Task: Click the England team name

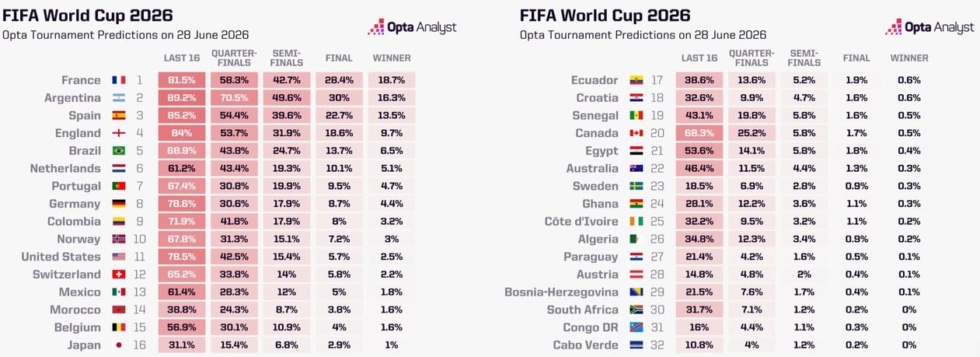Action: 78,133
